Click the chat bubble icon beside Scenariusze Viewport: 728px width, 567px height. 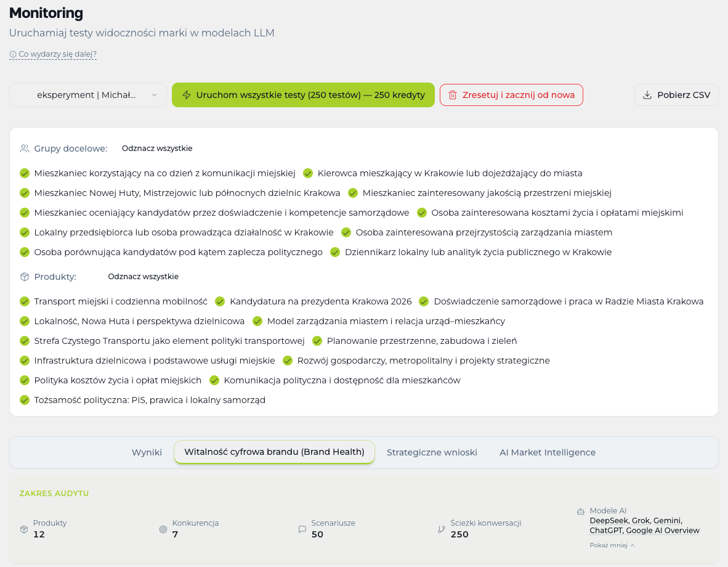tap(302, 529)
